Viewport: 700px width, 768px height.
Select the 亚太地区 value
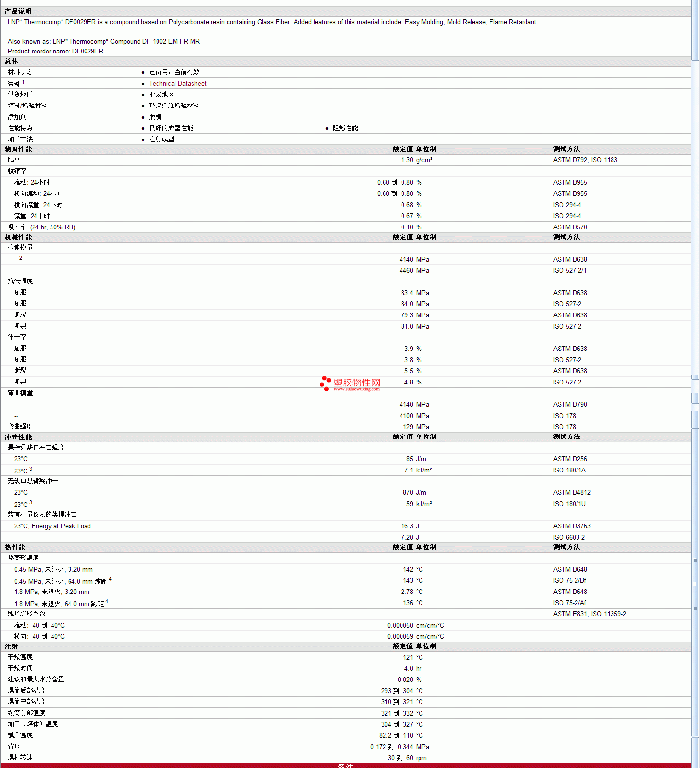click(x=161, y=94)
